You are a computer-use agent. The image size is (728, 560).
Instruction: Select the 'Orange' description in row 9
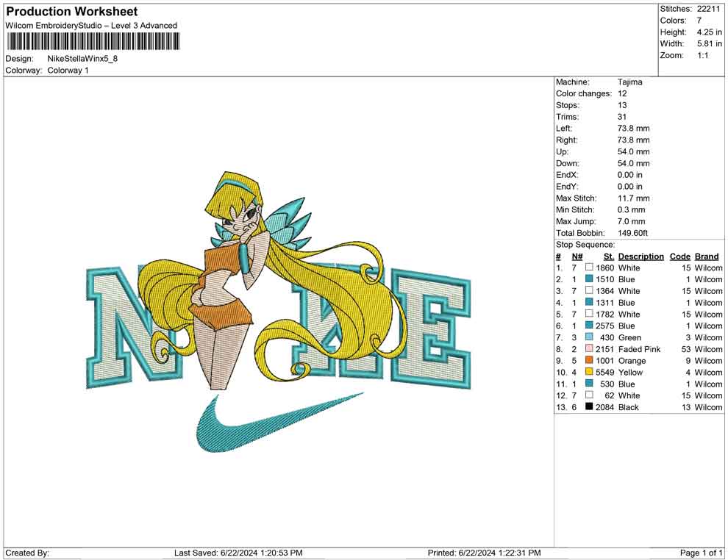pyautogui.click(x=632, y=361)
